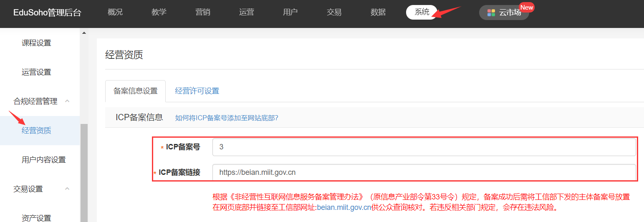Click the sidebar scrollbar up arrow
644x222 pixels.
(x=84, y=33)
